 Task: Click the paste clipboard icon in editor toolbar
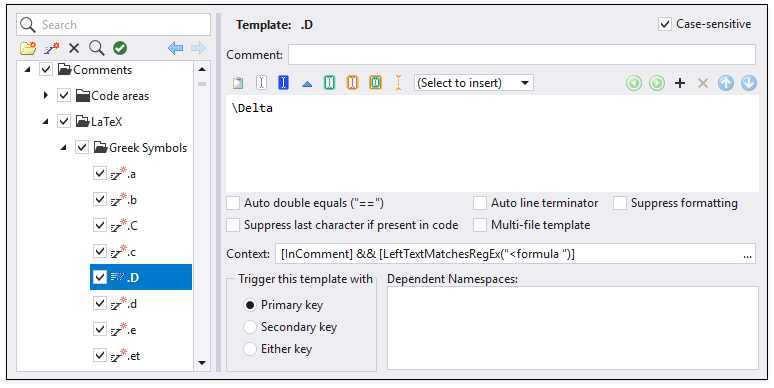[238, 83]
